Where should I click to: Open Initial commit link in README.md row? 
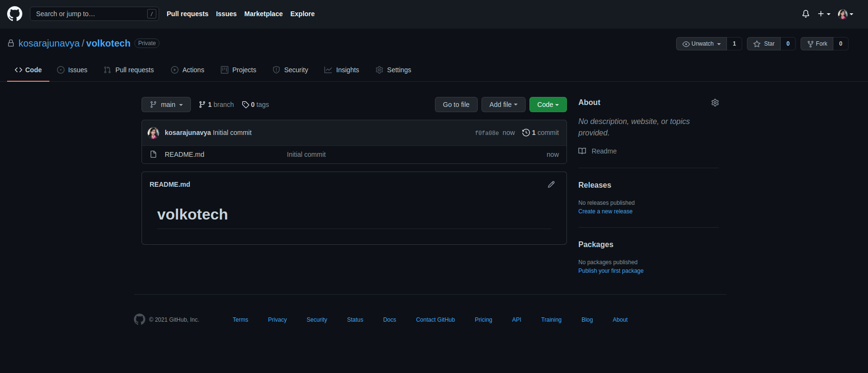click(306, 154)
